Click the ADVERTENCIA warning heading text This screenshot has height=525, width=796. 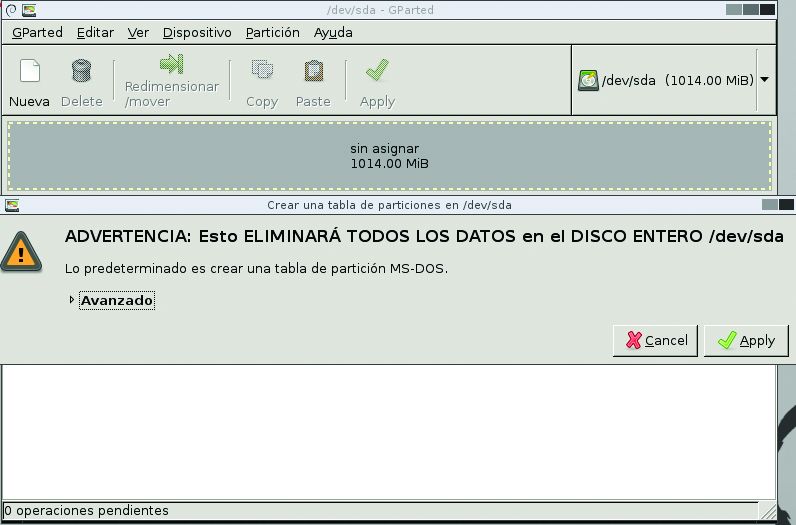(x=424, y=237)
